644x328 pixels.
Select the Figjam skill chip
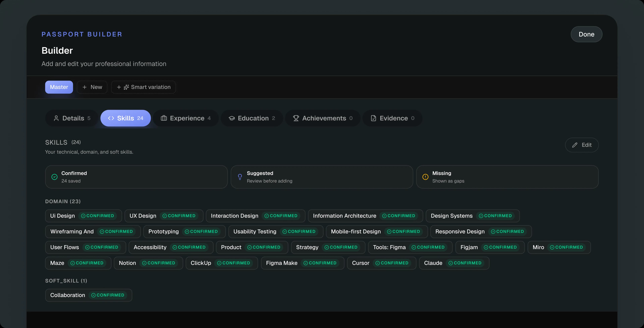coord(490,247)
